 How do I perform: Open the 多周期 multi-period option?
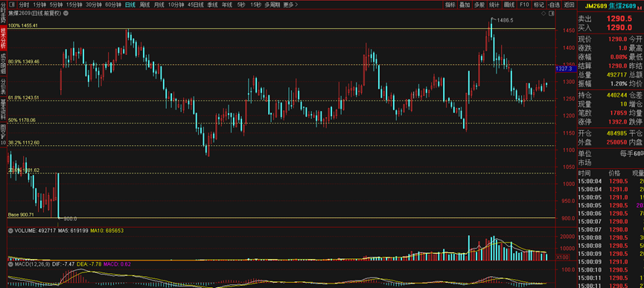click(272, 5)
